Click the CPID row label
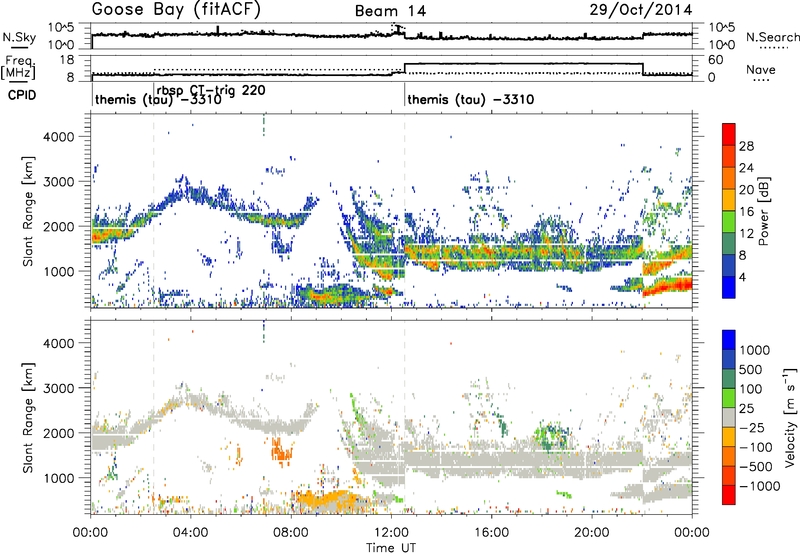 [22, 95]
